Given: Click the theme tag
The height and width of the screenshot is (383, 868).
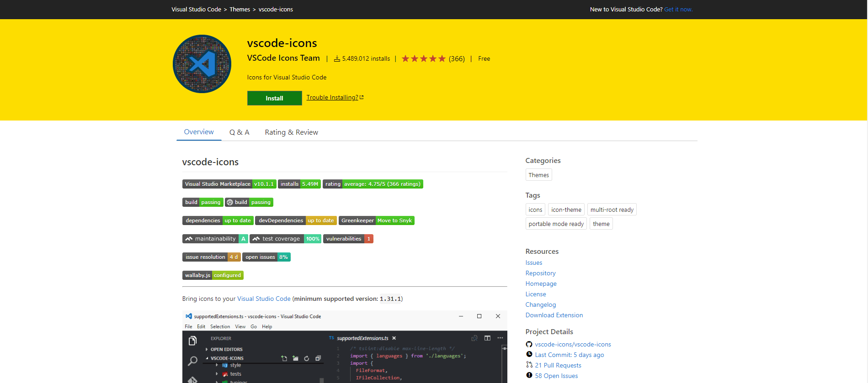Looking at the screenshot, I should [601, 224].
